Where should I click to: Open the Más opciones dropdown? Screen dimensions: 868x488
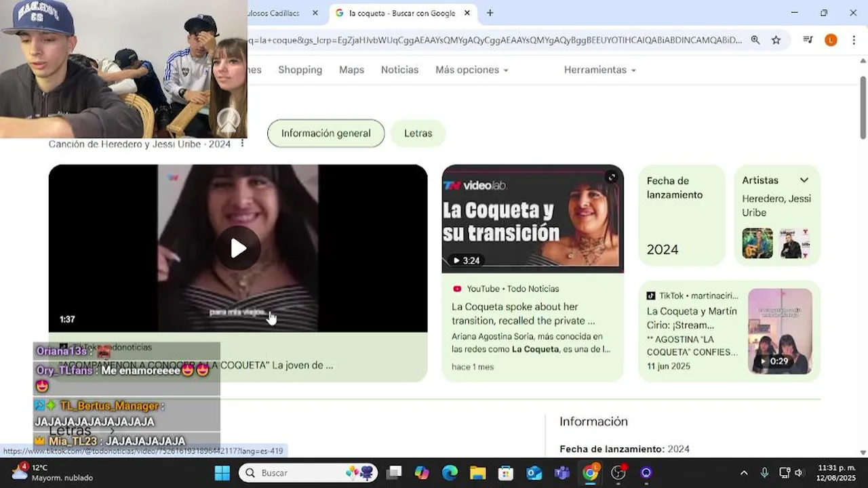point(471,70)
